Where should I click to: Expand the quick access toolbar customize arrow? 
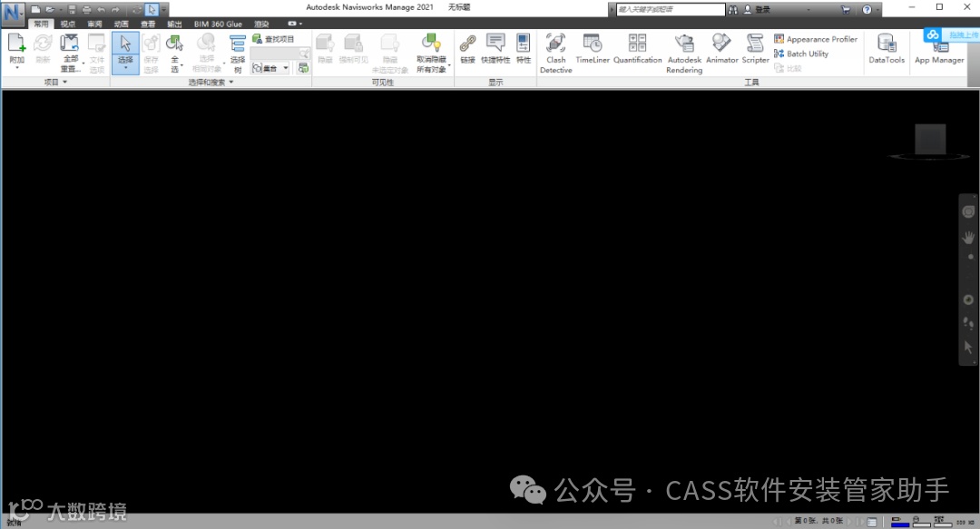coord(164,9)
